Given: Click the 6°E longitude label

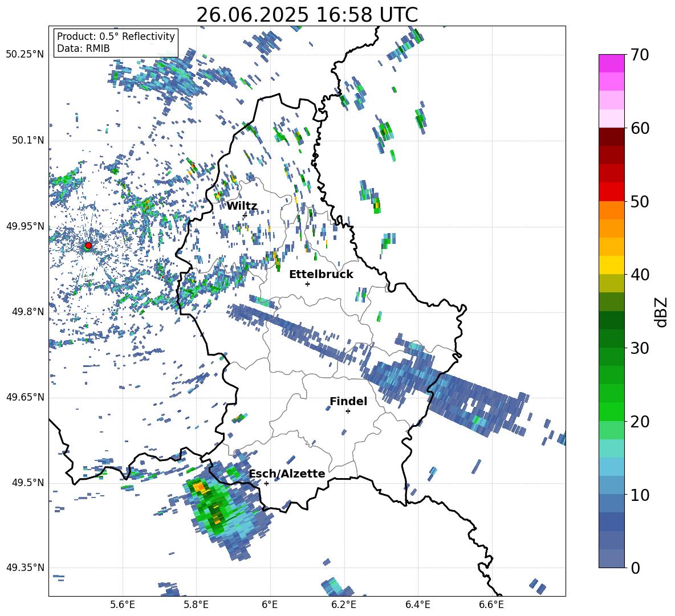Looking at the screenshot, I should 270,605.
